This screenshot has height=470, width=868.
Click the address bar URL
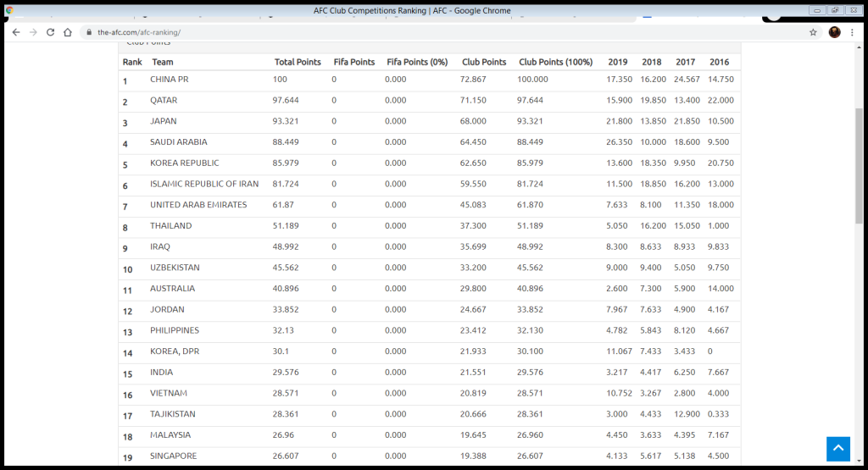(139, 33)
